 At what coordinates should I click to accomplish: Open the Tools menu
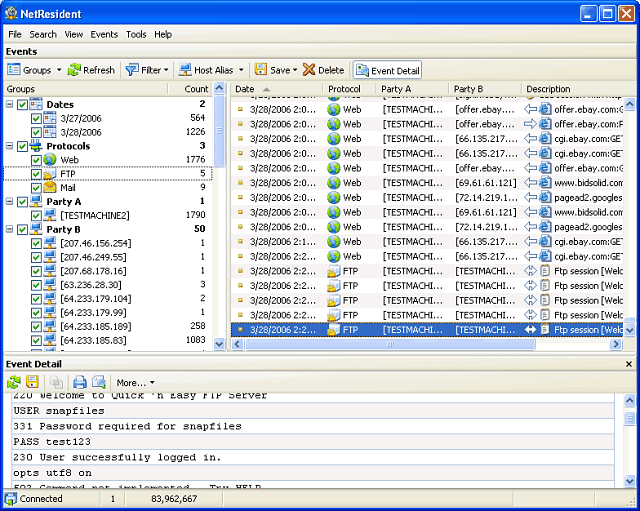(136, 34)
